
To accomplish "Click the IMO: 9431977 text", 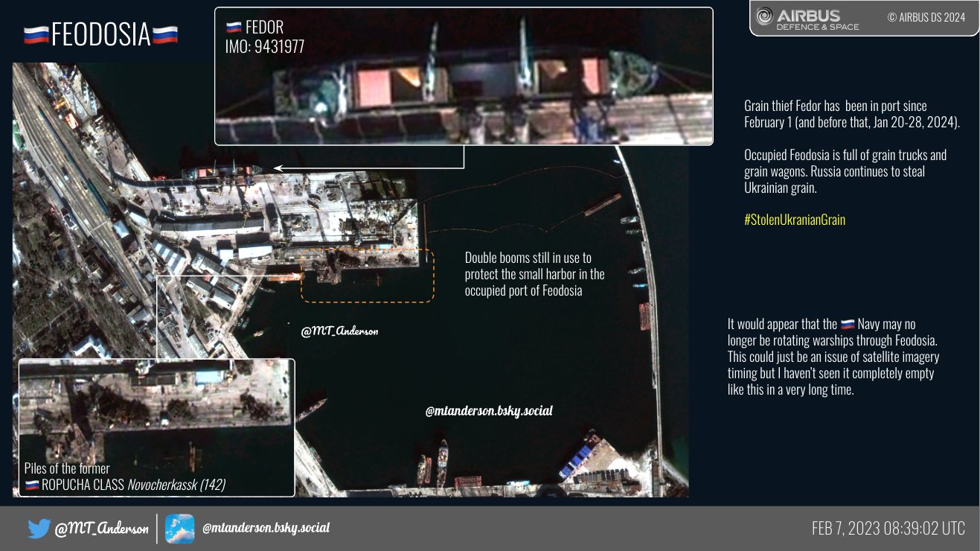I will [x=264, y=46].
